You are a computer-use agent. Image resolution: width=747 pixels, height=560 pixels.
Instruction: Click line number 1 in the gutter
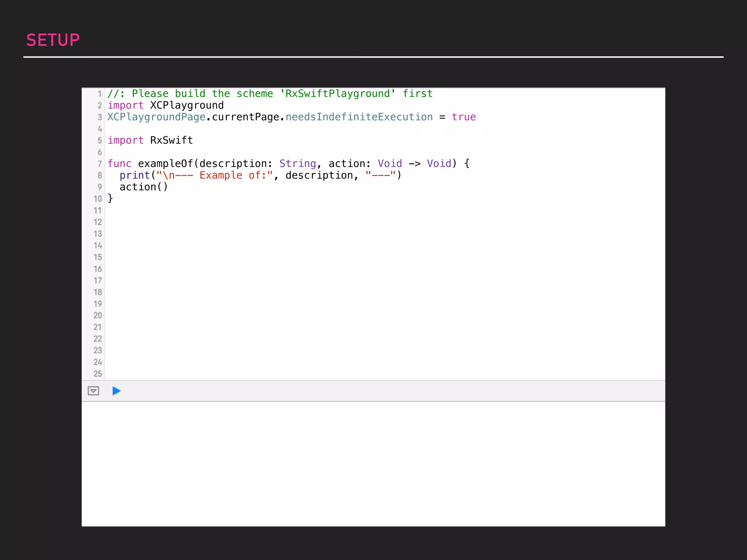click(99, 94)
